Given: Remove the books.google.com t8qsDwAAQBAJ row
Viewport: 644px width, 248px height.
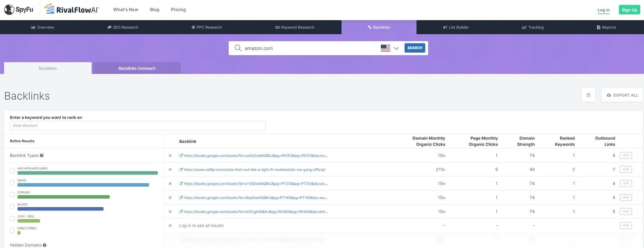Looking at the screenshot, I should (x=170, y=198).
